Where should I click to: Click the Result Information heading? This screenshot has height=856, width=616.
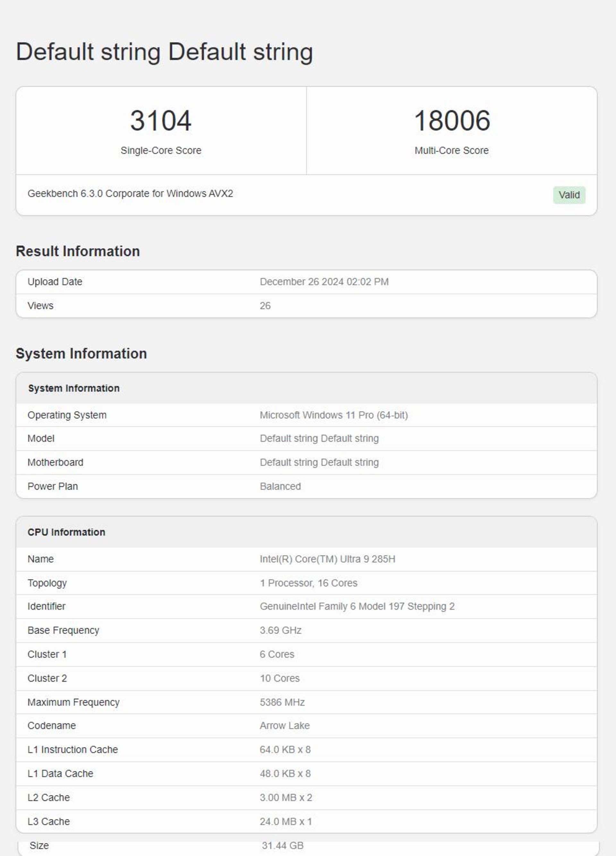78,251
